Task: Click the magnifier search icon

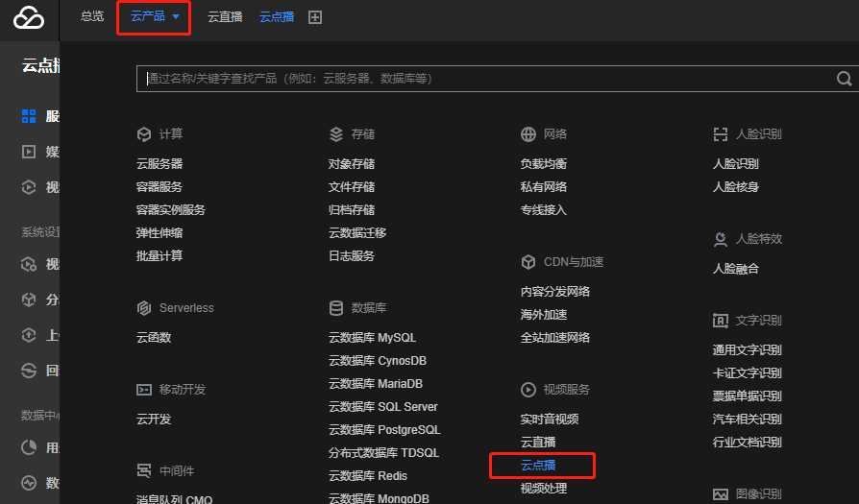Action: (x=844, y=79)
